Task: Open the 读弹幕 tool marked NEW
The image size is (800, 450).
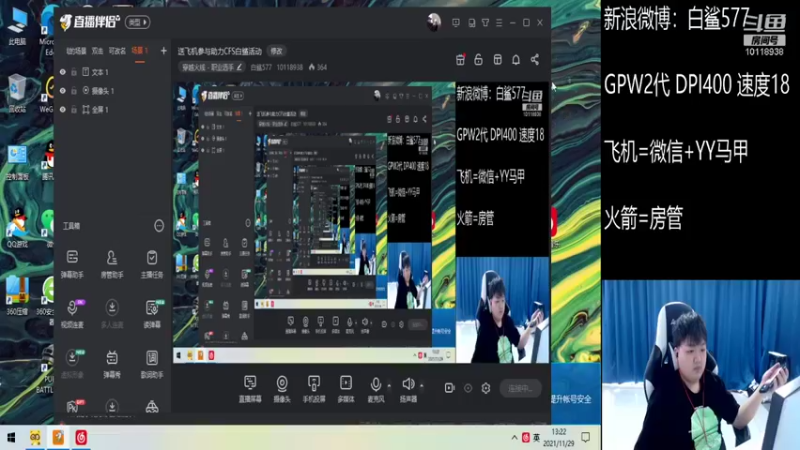Action: tap(152, 313)
